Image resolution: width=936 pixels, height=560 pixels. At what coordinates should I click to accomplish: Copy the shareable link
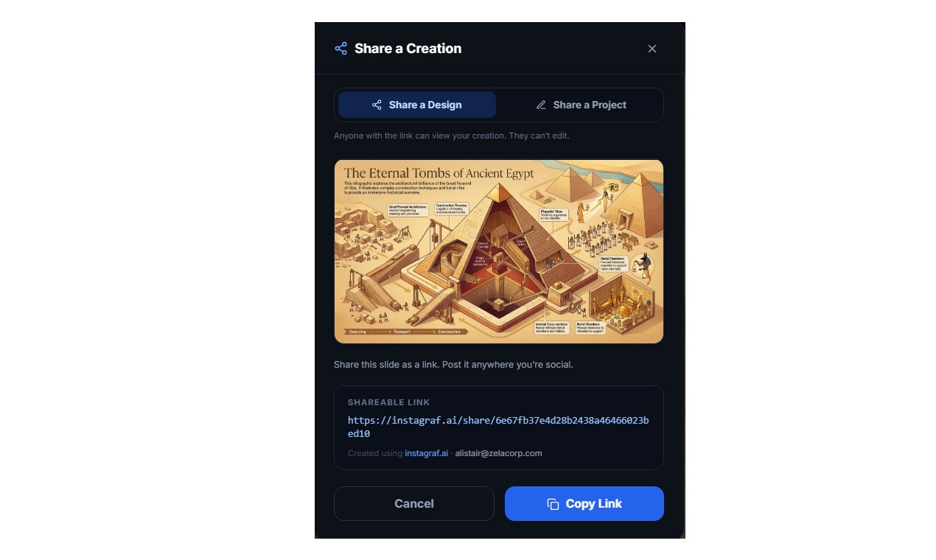tap(584, 504)
